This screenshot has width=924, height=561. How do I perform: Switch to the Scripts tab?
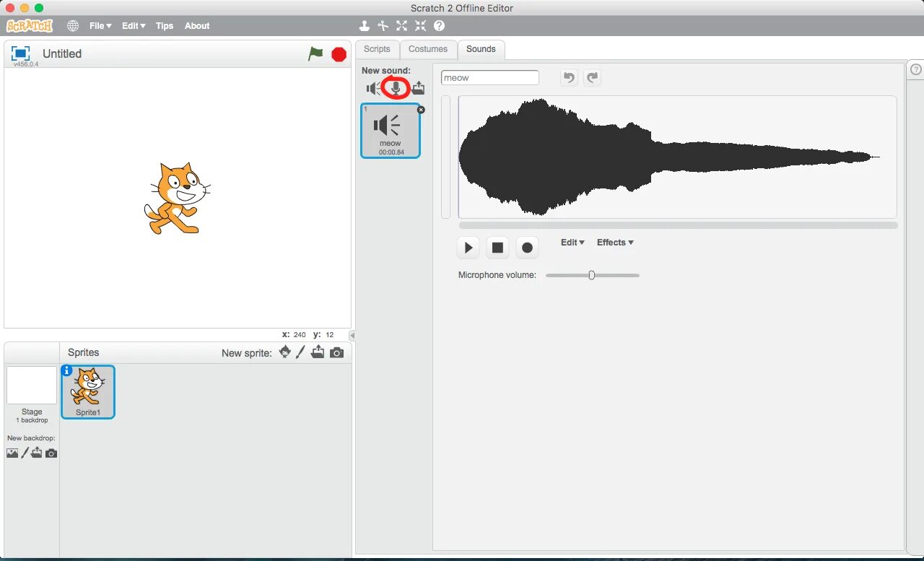[377, 49]
